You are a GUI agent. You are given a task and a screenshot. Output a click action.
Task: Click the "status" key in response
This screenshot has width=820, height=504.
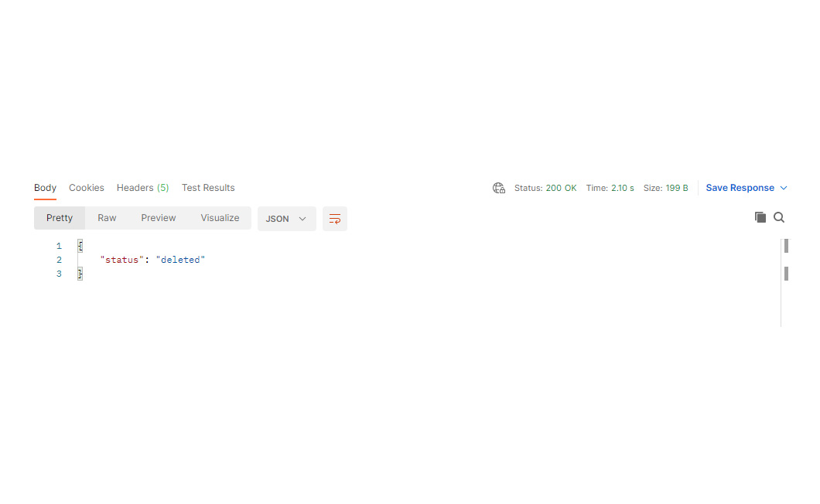tap(122, 260)
